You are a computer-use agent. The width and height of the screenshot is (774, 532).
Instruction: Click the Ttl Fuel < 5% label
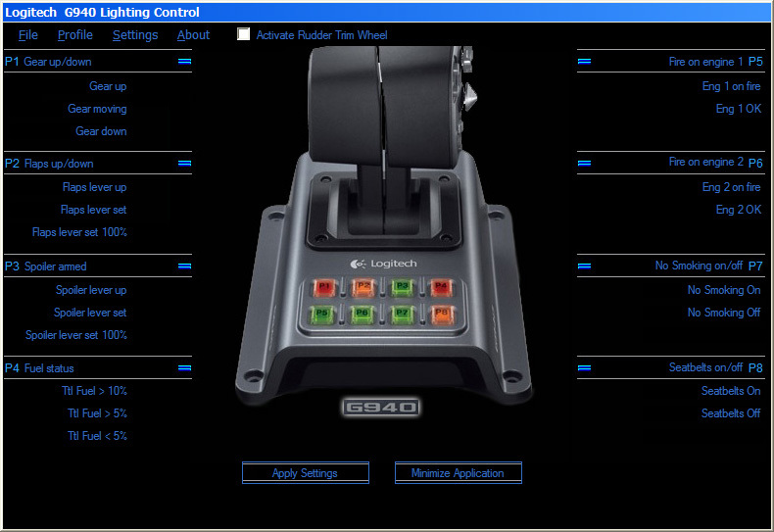coord(97,436)
